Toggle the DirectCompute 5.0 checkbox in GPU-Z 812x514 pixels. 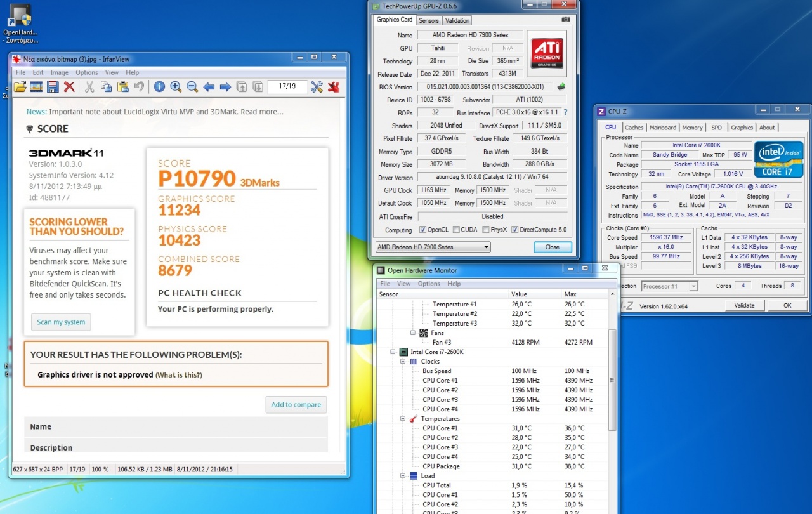coord(515,230)
